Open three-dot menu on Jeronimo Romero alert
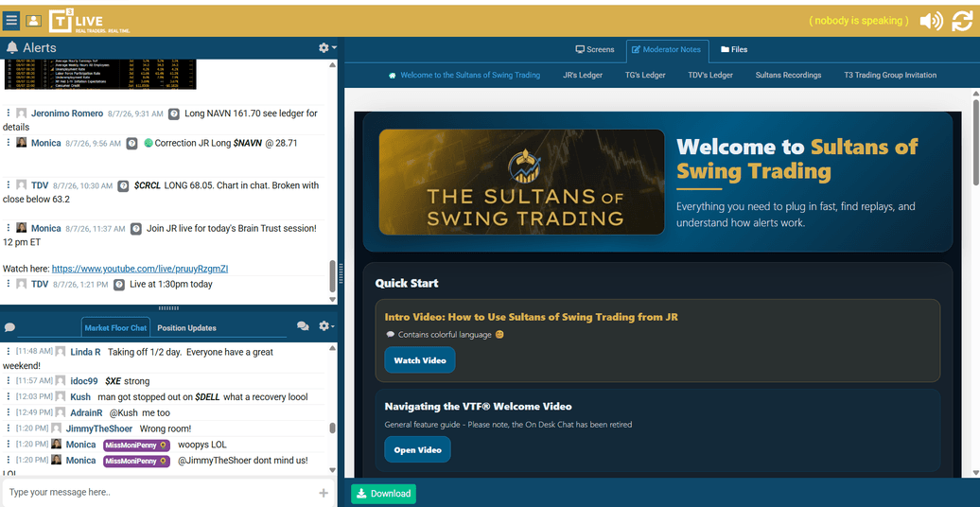980x507 pixels. pos(9,114)
